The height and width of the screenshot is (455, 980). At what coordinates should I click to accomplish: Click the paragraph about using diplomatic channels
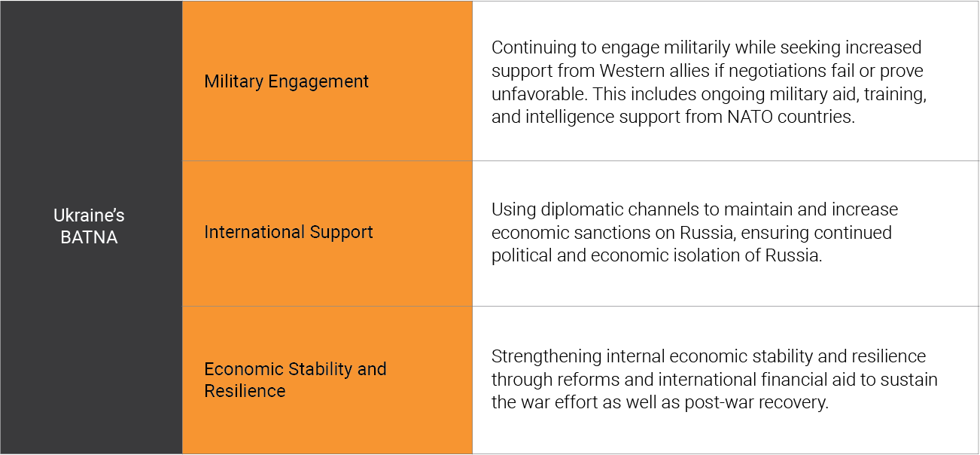click(695, 232)
